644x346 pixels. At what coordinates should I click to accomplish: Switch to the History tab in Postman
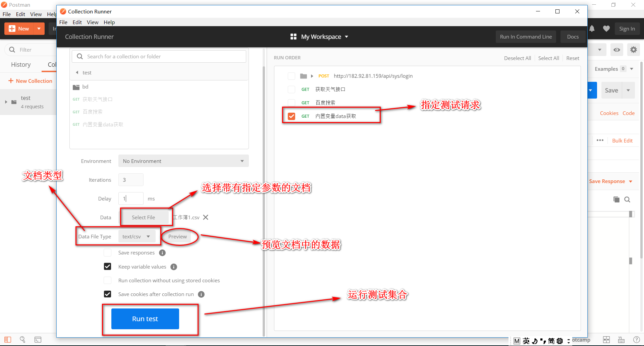coord(21,64)
